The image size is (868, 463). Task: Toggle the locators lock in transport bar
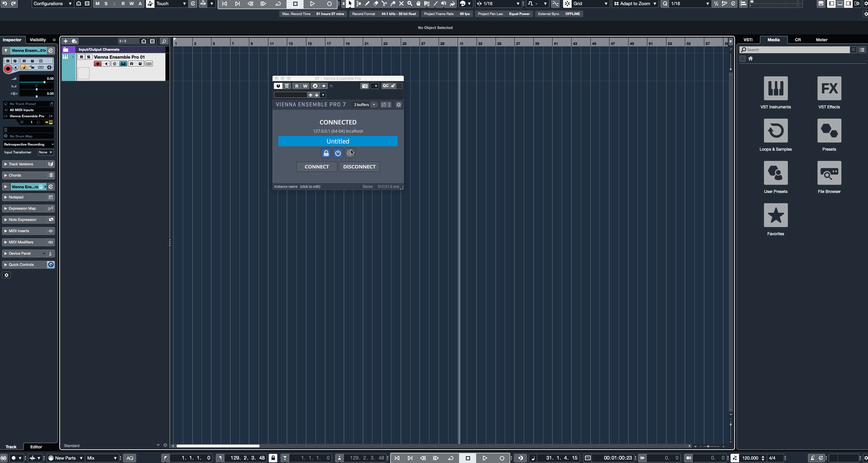coord(273,458)
